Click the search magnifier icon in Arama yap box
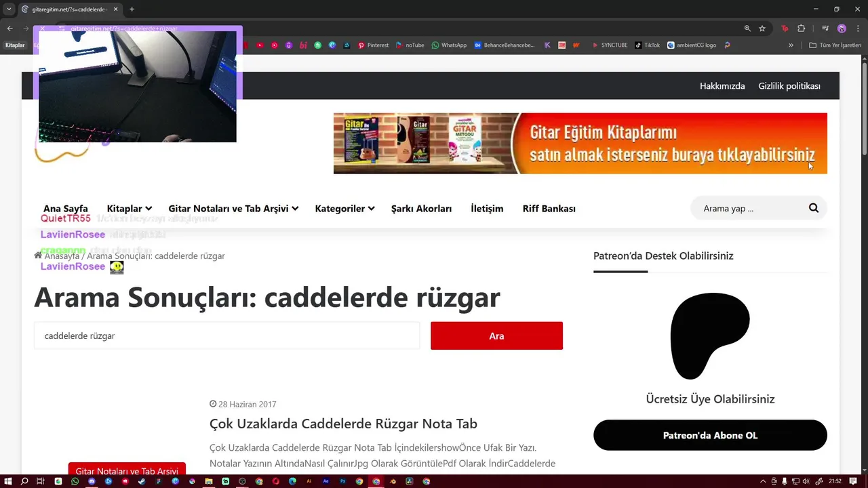 (814, 208)
